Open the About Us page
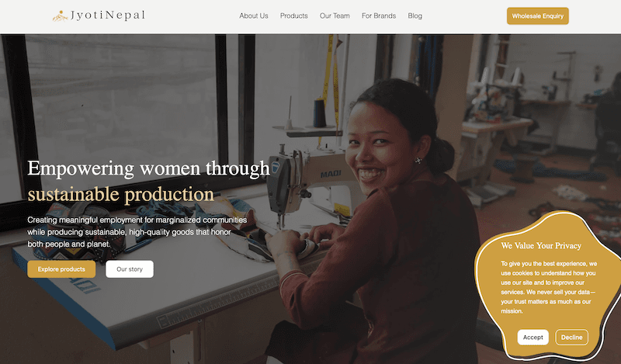The height and width of the screenshot is (364, 621). pos(254,16)
